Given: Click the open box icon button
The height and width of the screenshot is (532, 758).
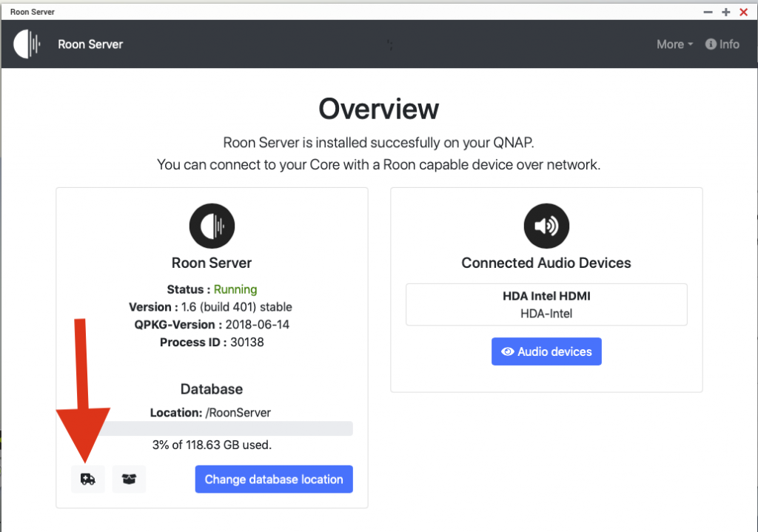Looking at the screenshot, I should pos(129,479).
